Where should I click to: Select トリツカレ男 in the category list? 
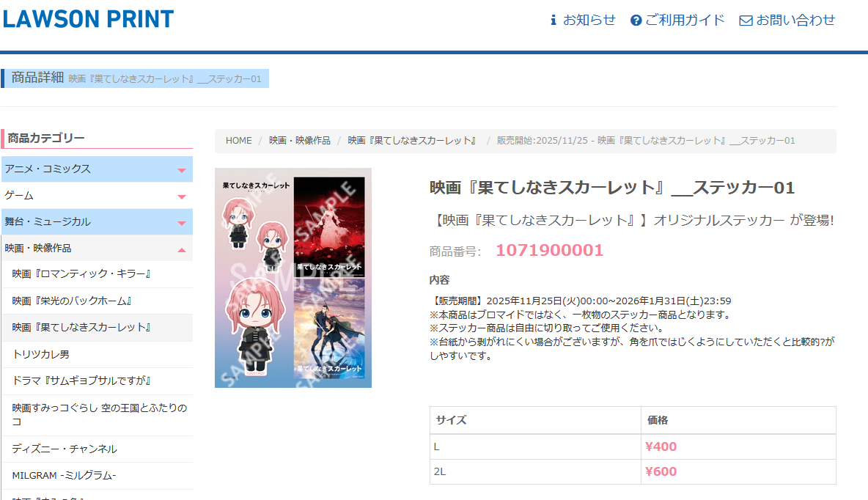click(40, 354)
